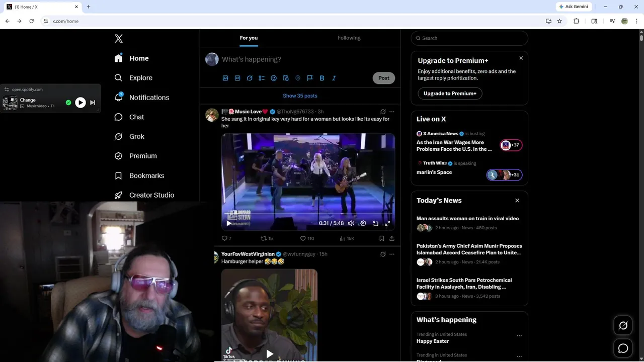
Task: Open Grok explain on Music Love post
Action: coord(383,112)
